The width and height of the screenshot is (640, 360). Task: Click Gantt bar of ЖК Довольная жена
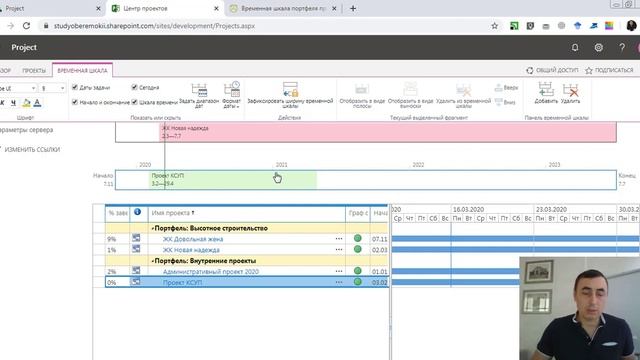(515, 239)
